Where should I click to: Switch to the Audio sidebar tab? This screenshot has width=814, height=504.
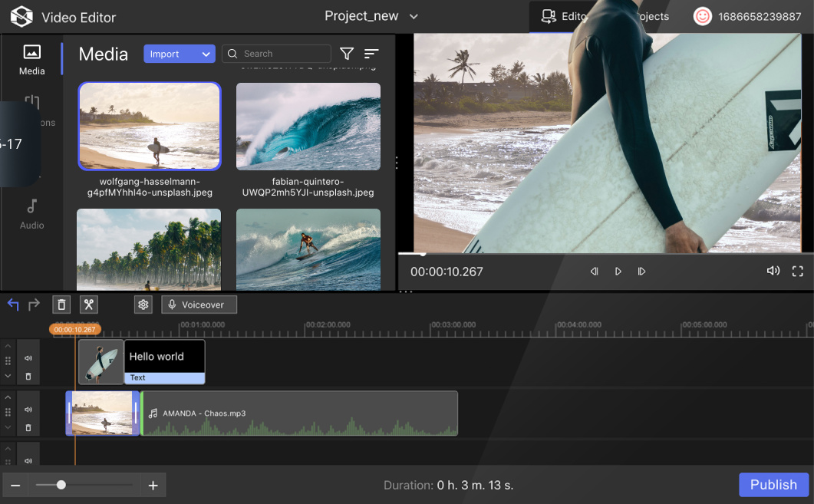(x=31, y=214)
